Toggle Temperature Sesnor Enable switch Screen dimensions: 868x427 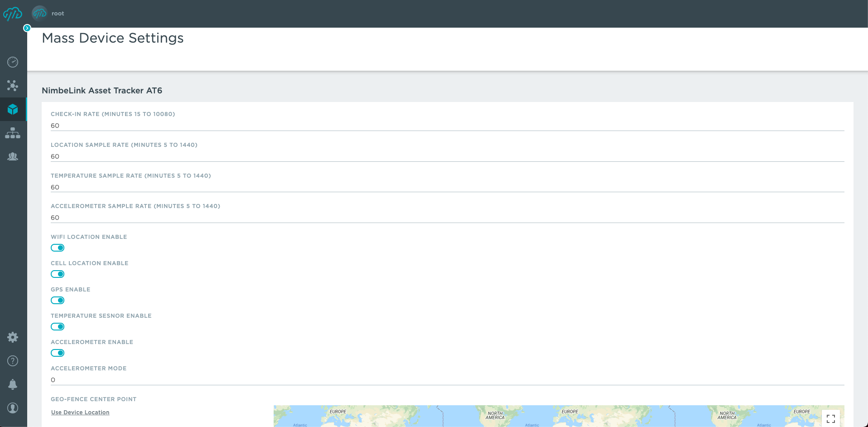(x=58, y=327)
